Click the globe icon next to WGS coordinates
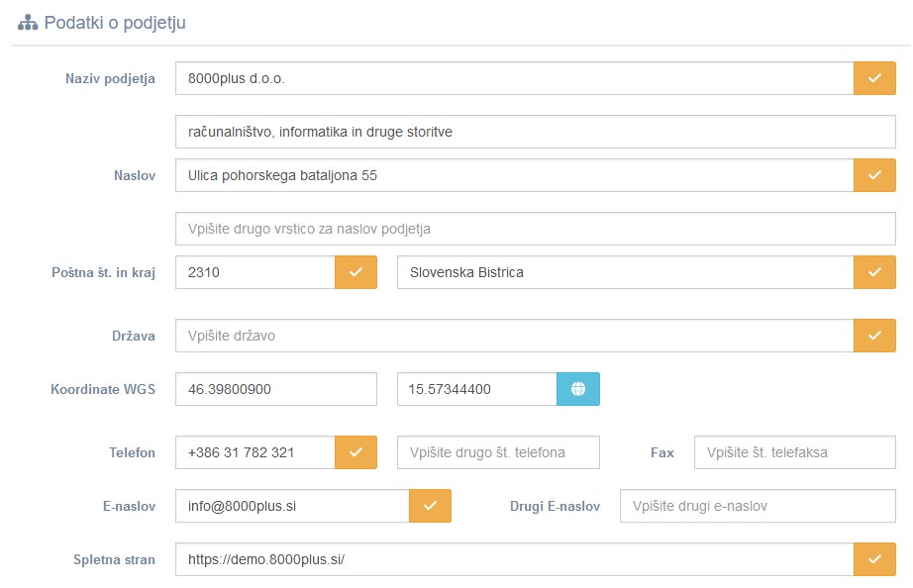The width and height of the screenshot is (913, 588). point(578,389)
